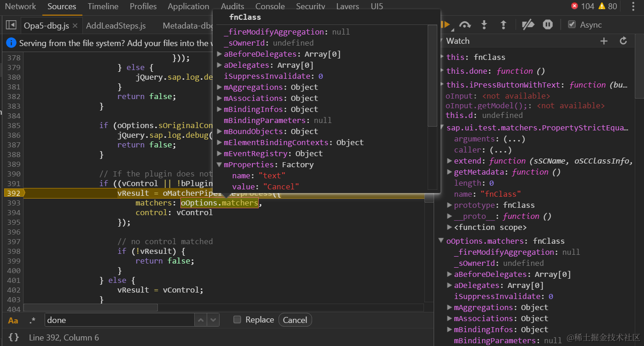Resume script execution with the play icon
Screen dimensions: 644x346
pos(446,25)
